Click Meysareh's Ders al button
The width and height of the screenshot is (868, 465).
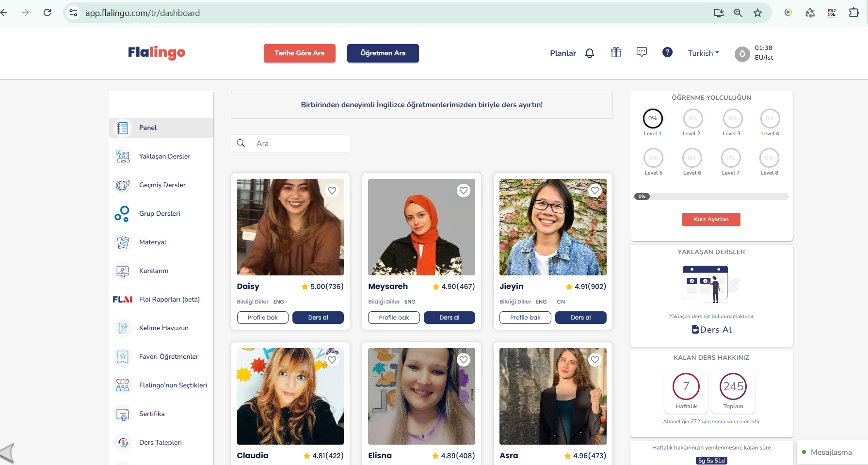pyautogui.click(x=450, y=318)
